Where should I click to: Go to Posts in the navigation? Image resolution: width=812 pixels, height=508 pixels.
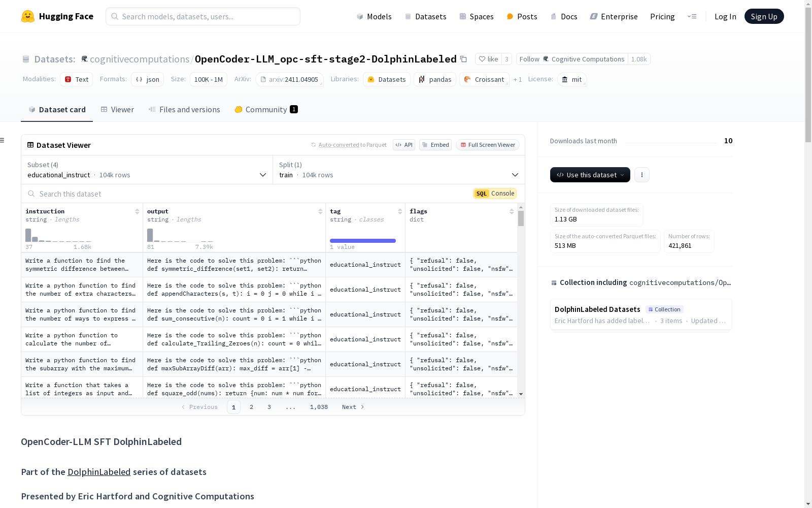(522, 16)
